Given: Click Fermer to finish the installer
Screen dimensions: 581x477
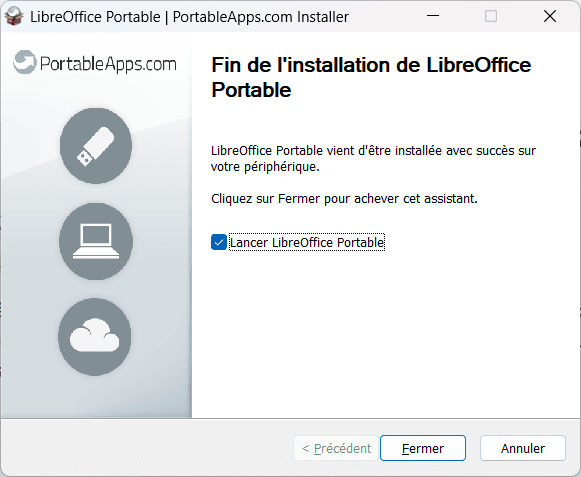Looking at the screenshot, I should tap(423, 448).
